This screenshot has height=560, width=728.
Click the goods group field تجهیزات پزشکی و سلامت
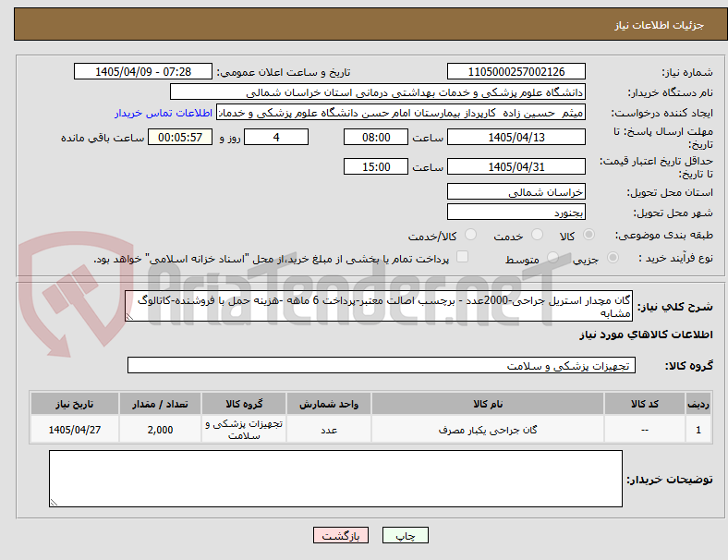coord(382,365)
